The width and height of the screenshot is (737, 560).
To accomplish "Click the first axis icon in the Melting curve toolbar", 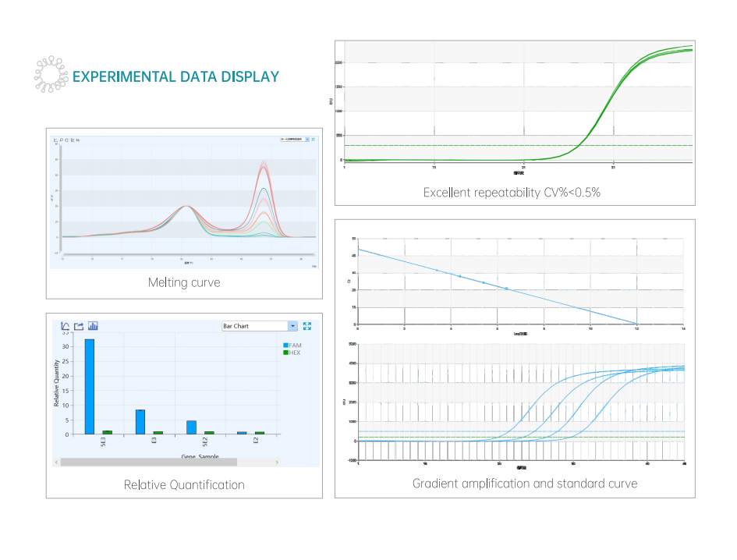I will click(x=55, y=140).
